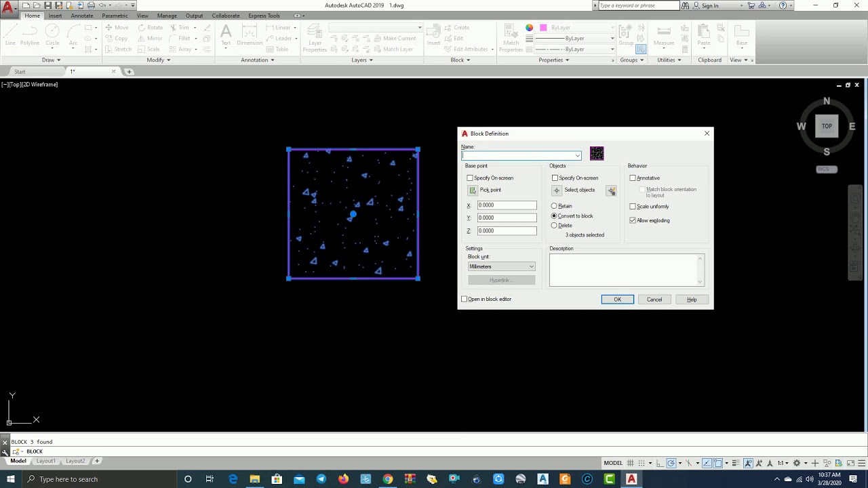This screenshot has width=868, height=488.
Task: Click the Dimension annotation tool
Action: (250, 35)
